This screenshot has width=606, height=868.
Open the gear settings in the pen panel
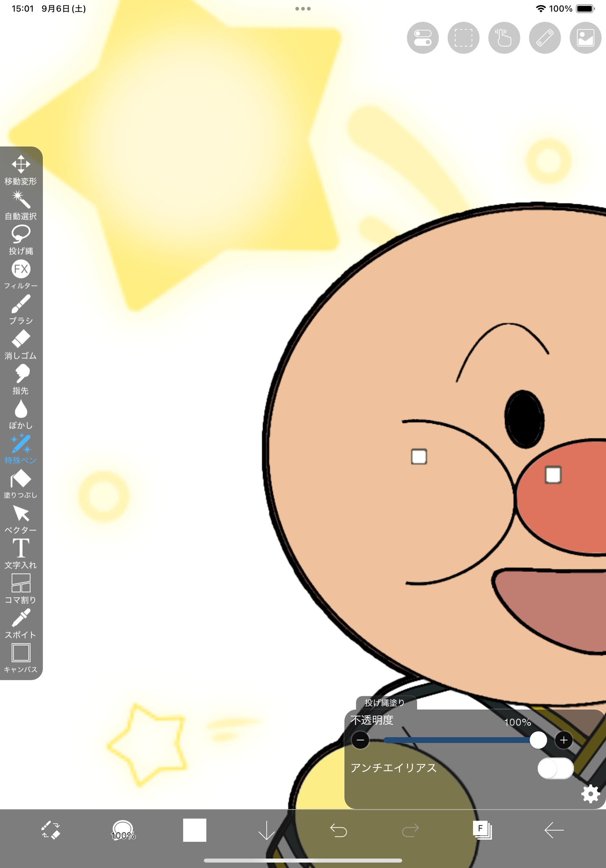[x=590, y=794]
